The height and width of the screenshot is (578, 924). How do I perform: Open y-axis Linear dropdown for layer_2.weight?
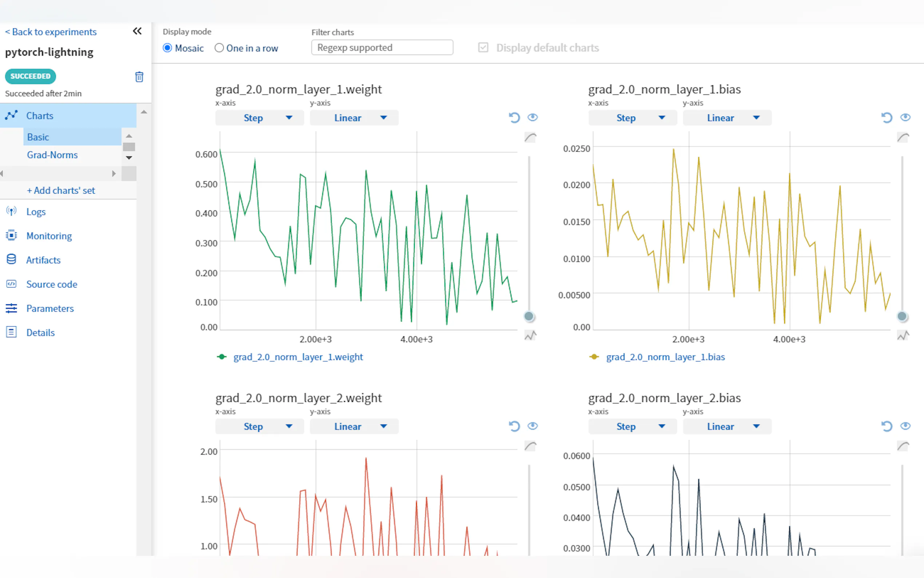(354, 426)
